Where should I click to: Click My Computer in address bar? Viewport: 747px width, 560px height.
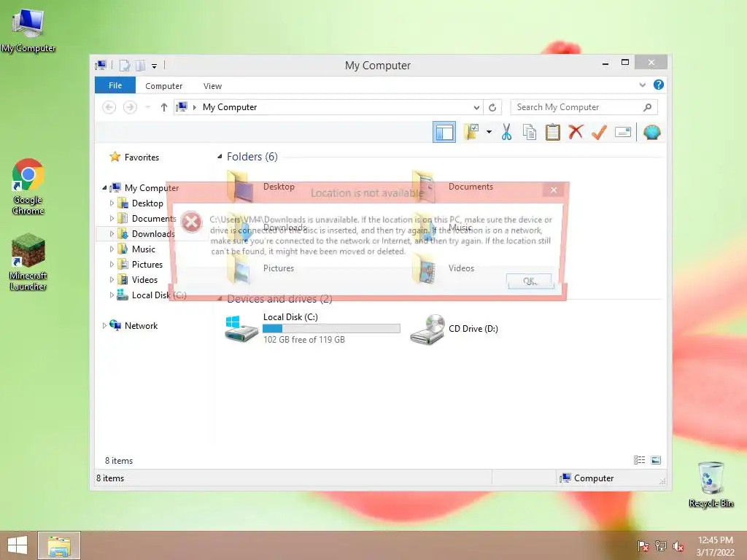230,107
